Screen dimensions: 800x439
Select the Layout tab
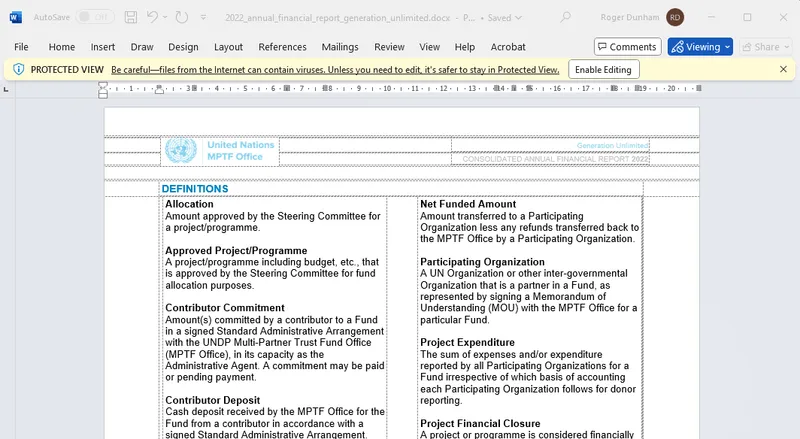[x=228, y=47]
